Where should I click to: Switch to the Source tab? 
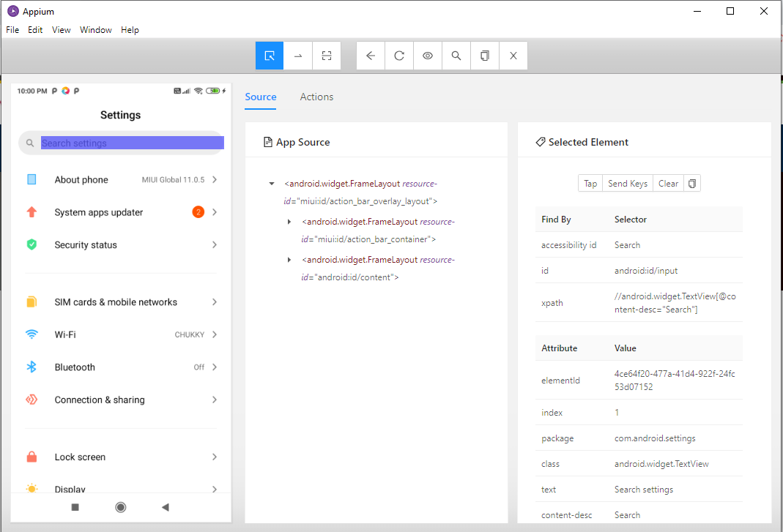pyautogui.click(x=261, y=97)
